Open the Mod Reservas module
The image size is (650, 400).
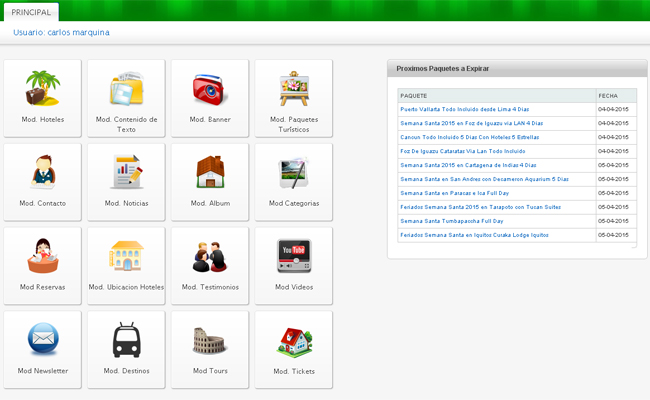click(42, 256)
